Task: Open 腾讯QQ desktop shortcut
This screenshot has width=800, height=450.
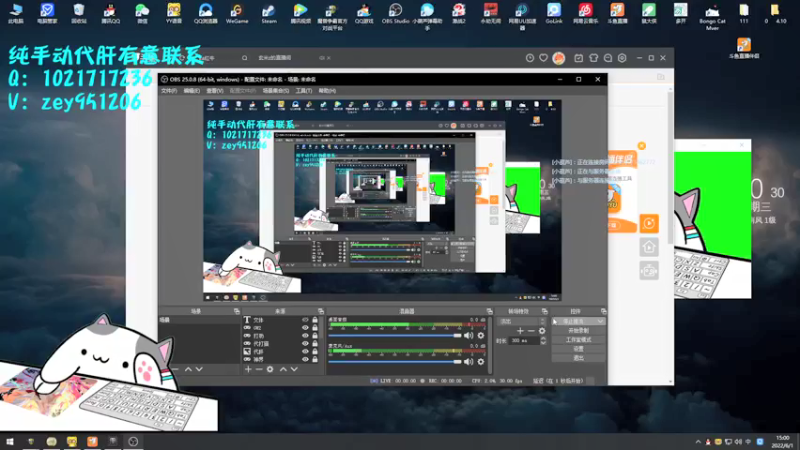Action: coord(110,14)
